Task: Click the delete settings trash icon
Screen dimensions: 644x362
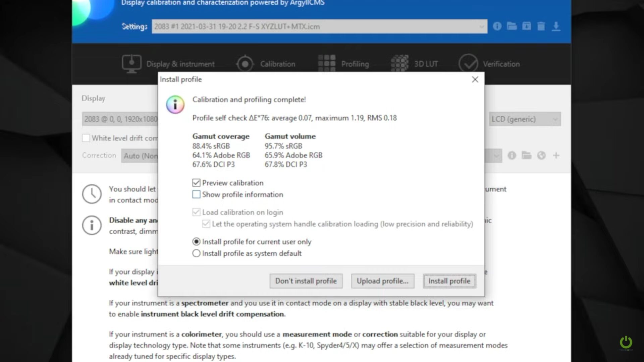Action: pos(541,26)
